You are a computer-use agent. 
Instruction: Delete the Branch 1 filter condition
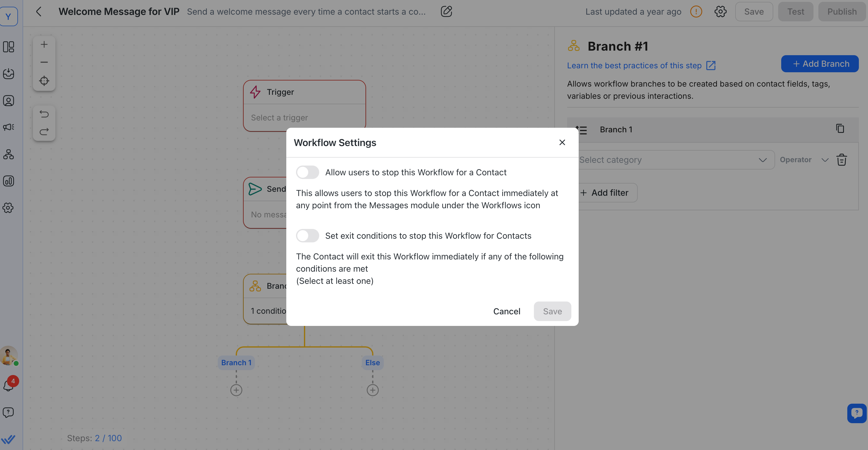coord(842,160)
